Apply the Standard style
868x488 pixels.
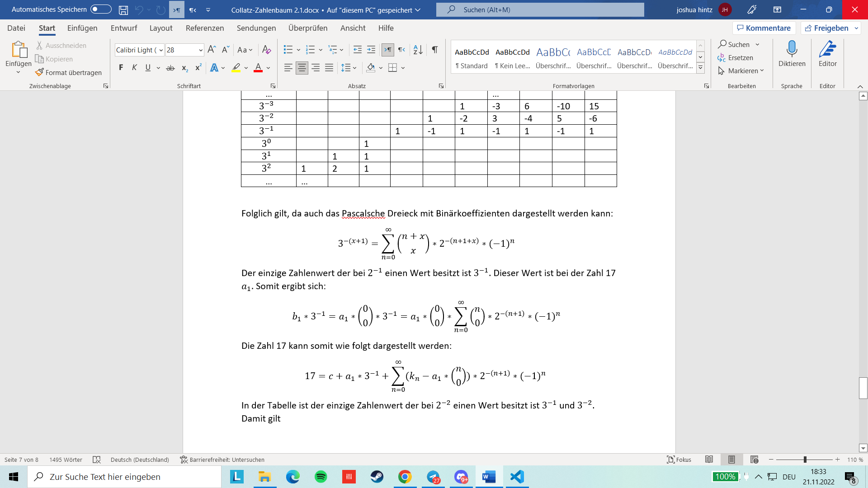472,57
